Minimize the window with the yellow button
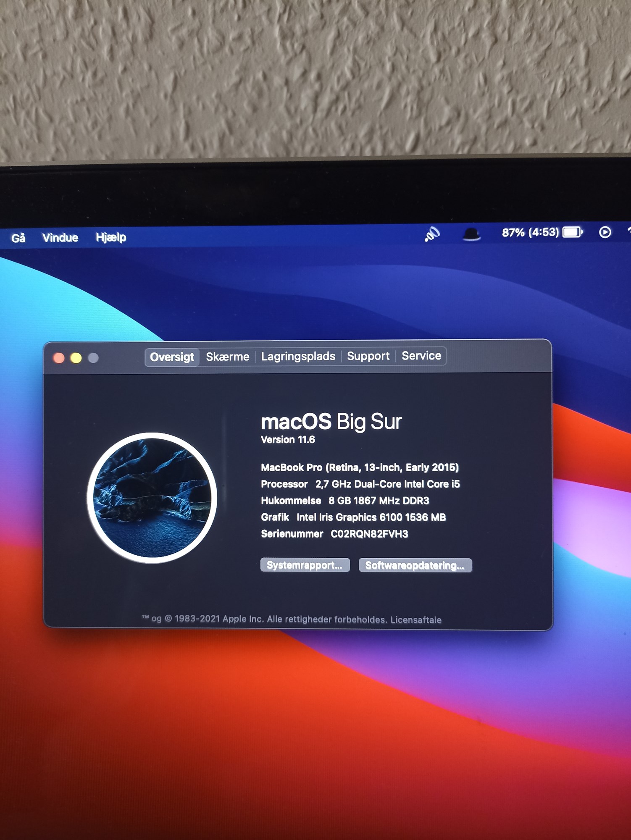Screen dimensions: 631x840 (x=76, y=358)
